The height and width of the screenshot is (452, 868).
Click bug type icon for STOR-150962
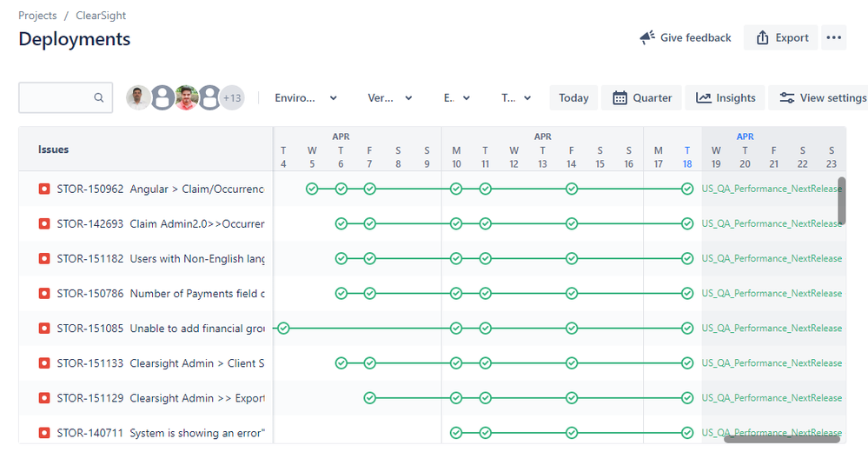[44, 189]
